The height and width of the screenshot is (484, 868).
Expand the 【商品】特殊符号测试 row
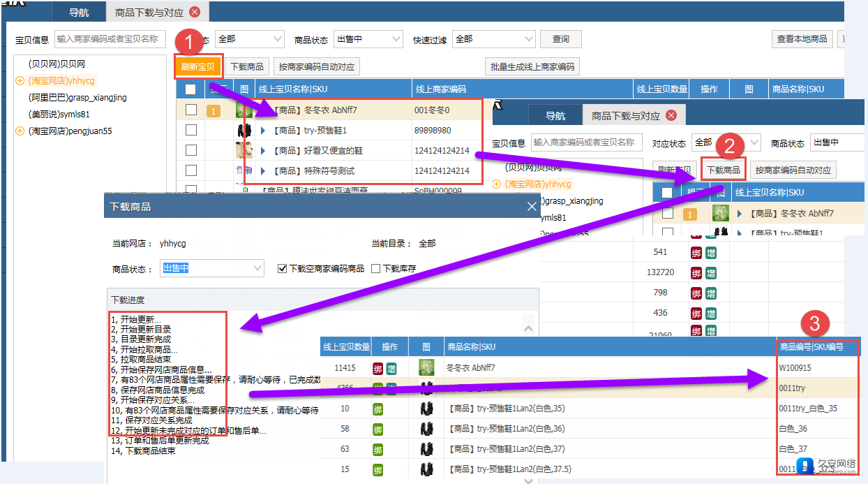coord(263,170)
